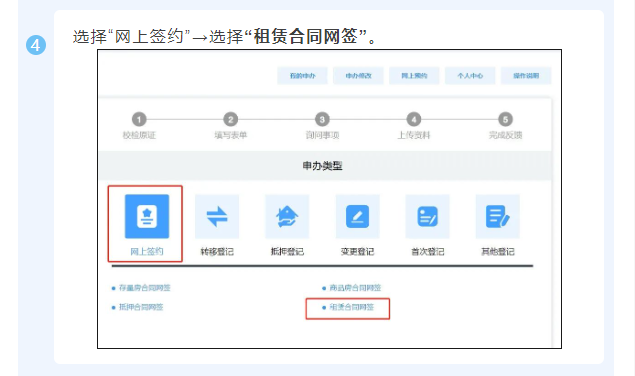Click the 我的申办 button at top

[303, 76]
